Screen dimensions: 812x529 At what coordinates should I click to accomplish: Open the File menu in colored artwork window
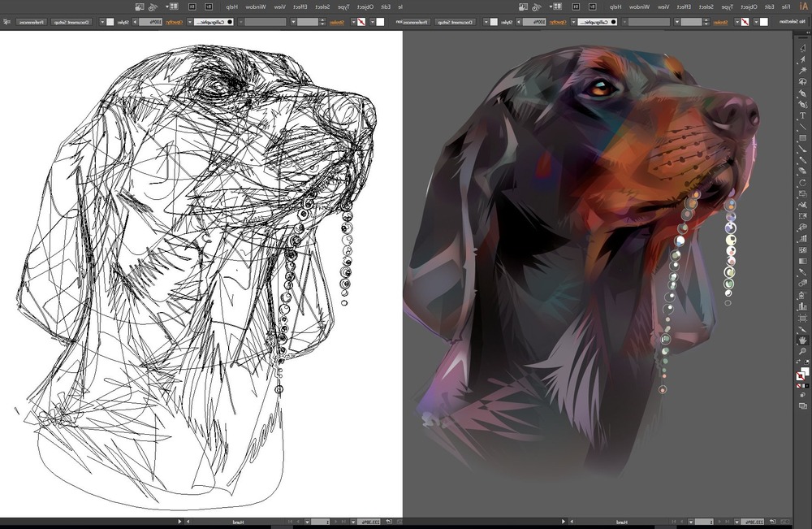(784, 7)
